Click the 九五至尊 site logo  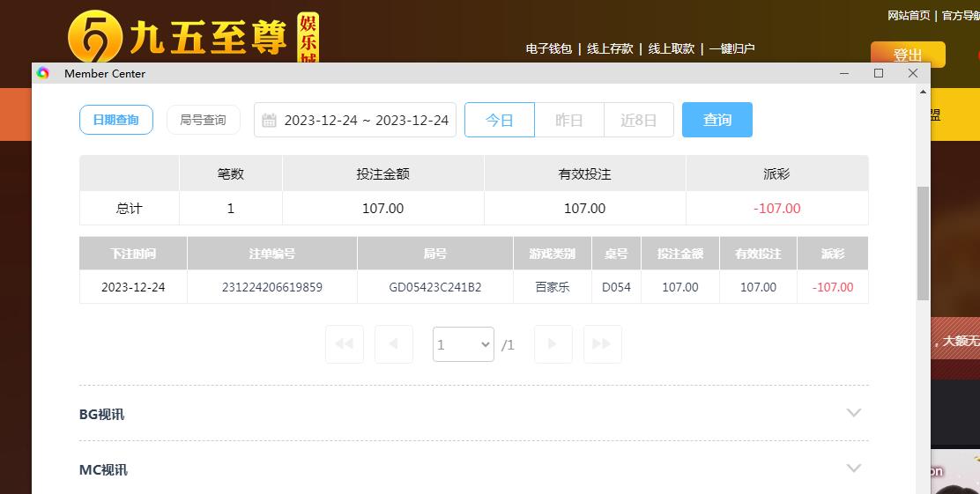click(194, 36)
